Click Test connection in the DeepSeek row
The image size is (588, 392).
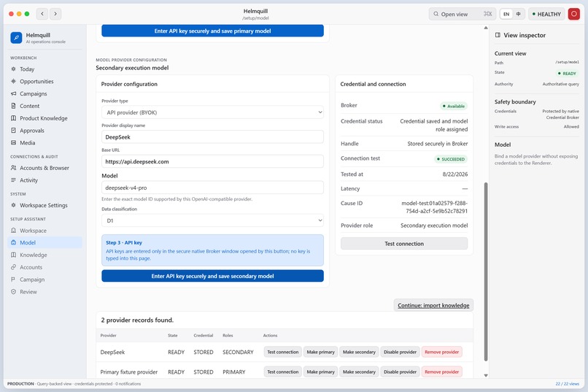(283, 352)
